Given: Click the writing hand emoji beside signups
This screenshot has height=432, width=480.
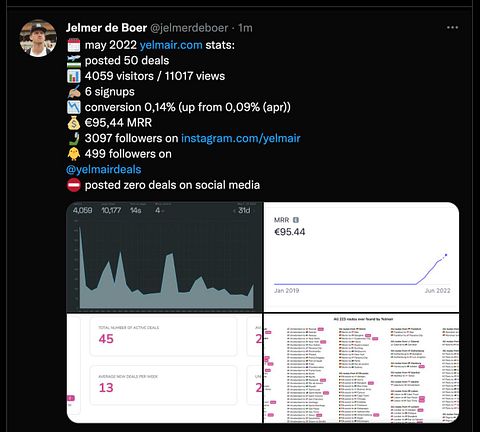Looking at the screenshot, I should (74, 92).
